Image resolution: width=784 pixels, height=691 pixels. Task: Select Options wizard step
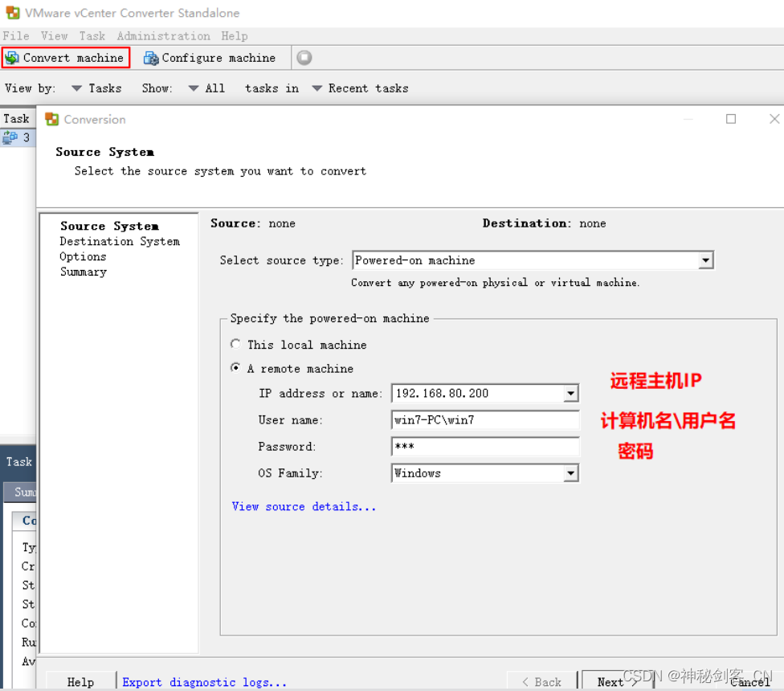[83, 256]
